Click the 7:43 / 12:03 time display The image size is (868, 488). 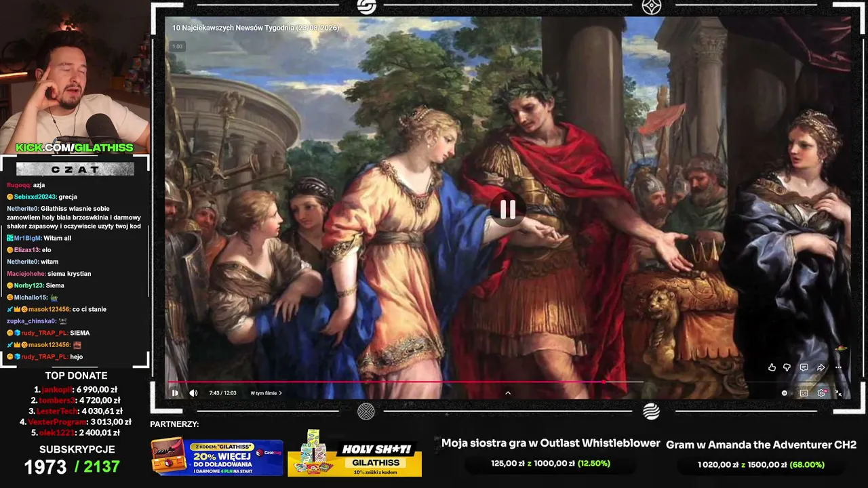point(222,393)
